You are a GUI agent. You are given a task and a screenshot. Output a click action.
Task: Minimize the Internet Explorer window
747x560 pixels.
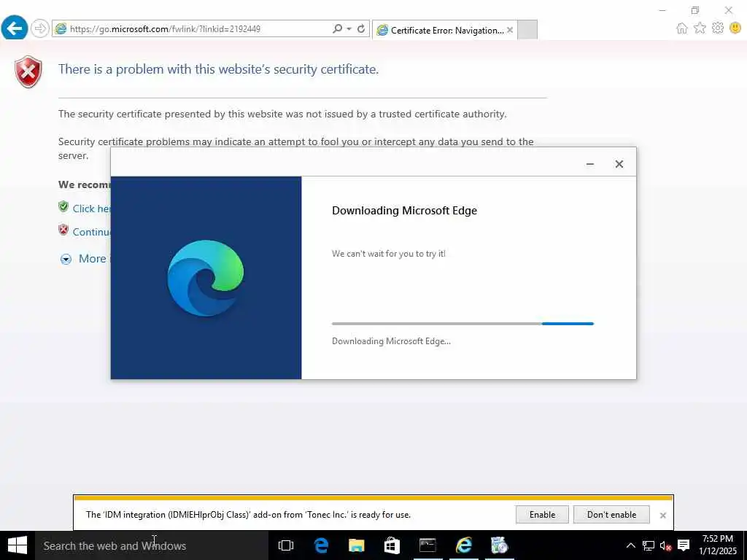click(662, 10)
